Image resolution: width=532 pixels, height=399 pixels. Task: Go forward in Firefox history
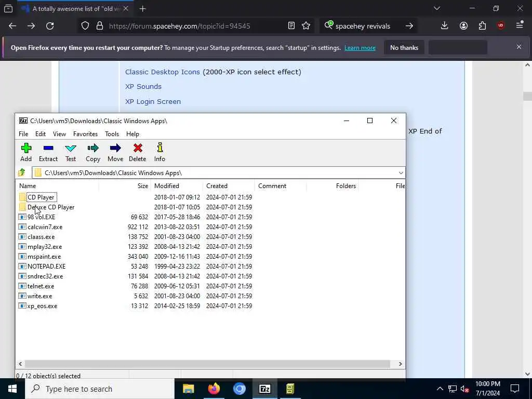coord(31,26)
